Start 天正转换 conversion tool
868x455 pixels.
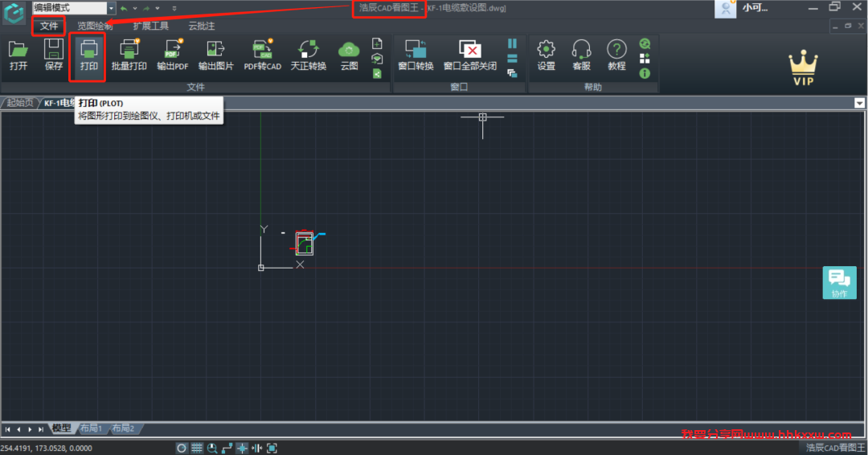pos(309,55)
